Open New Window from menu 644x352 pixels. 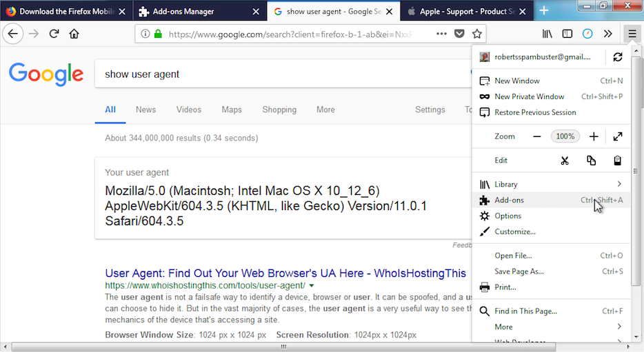coord(551,81)
